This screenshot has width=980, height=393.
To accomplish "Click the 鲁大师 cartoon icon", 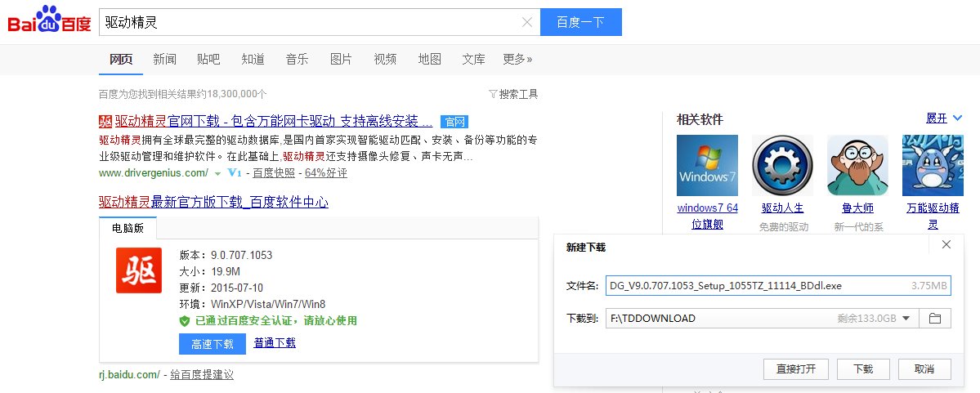I will pyautogui.click(x=857, y=166).
